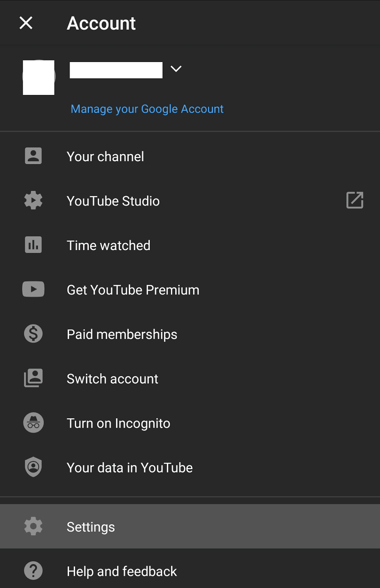Select the Time watched menu entry
The image size is (380, 588).
(x=190, y=245)
